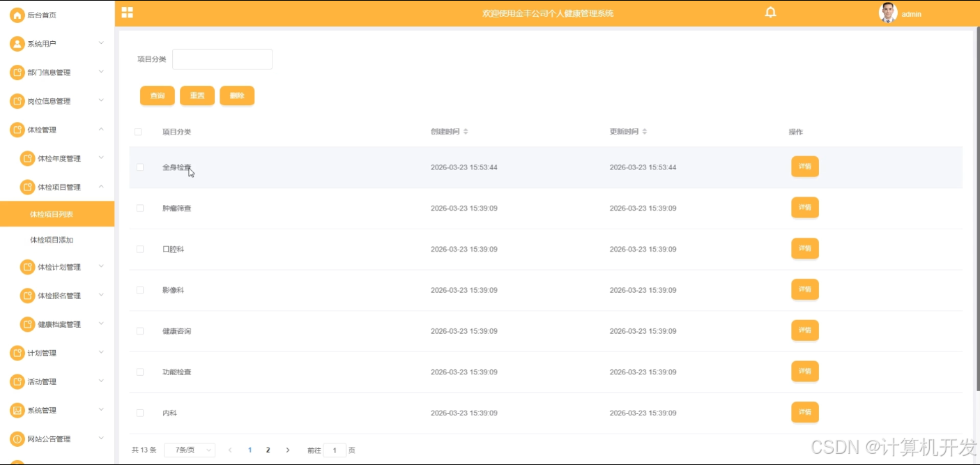Go to next page arrow
The width and height of the screenshot is (980, 465).
(288, 450)
